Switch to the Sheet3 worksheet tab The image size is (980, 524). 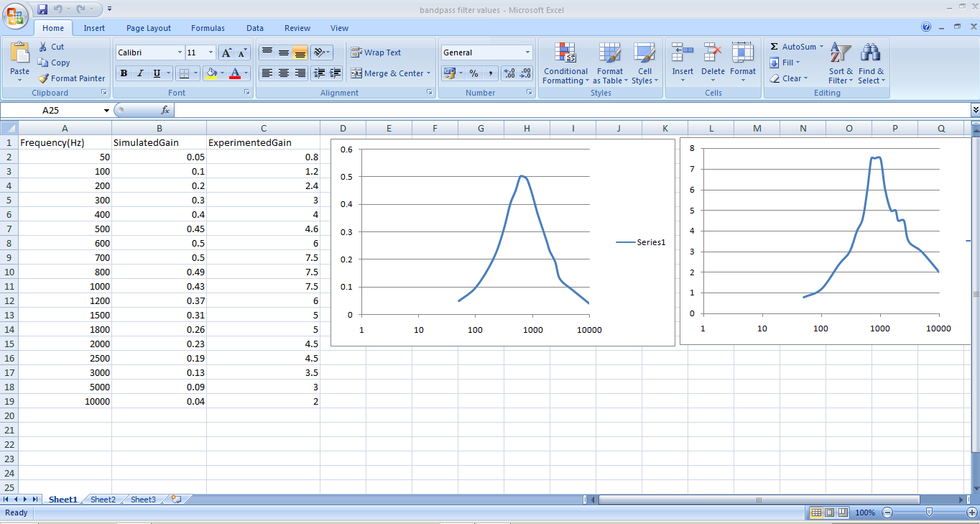[x=143, y=500]
